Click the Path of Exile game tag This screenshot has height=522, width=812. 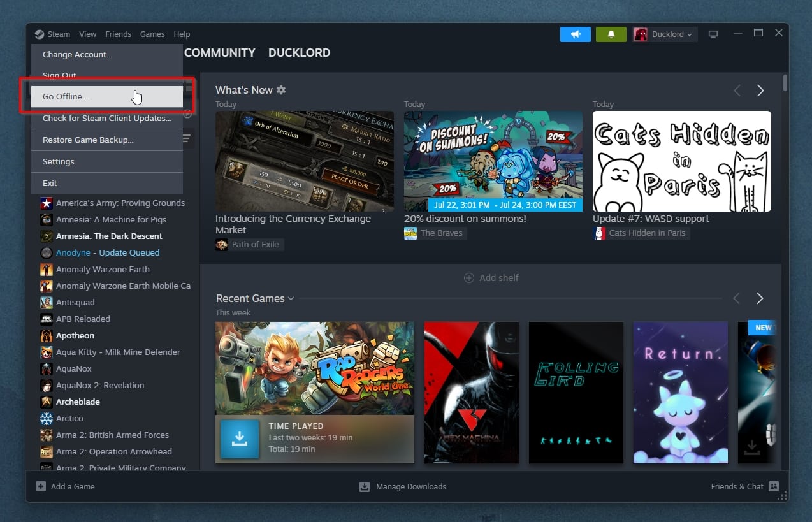249,244
